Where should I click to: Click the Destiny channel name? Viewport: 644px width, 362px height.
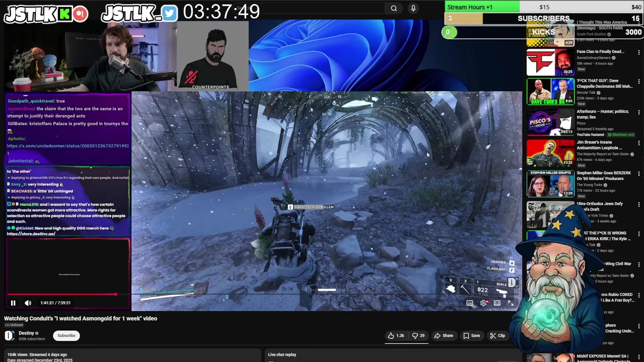[27, 333]
